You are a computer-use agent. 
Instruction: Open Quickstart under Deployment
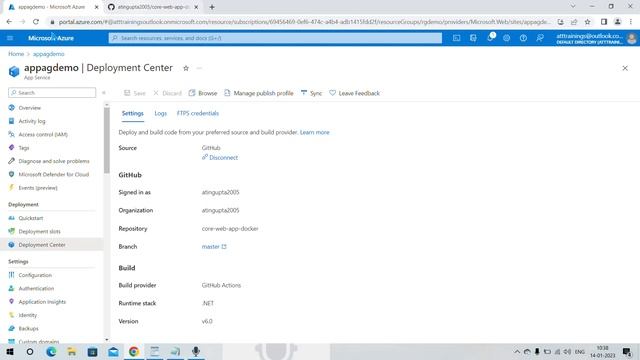click(x=31, y=218)
